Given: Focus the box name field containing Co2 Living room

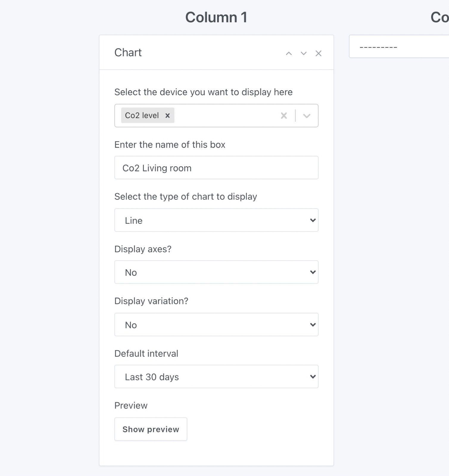Looking at the screenshot, I should click(x=216, y=168).
